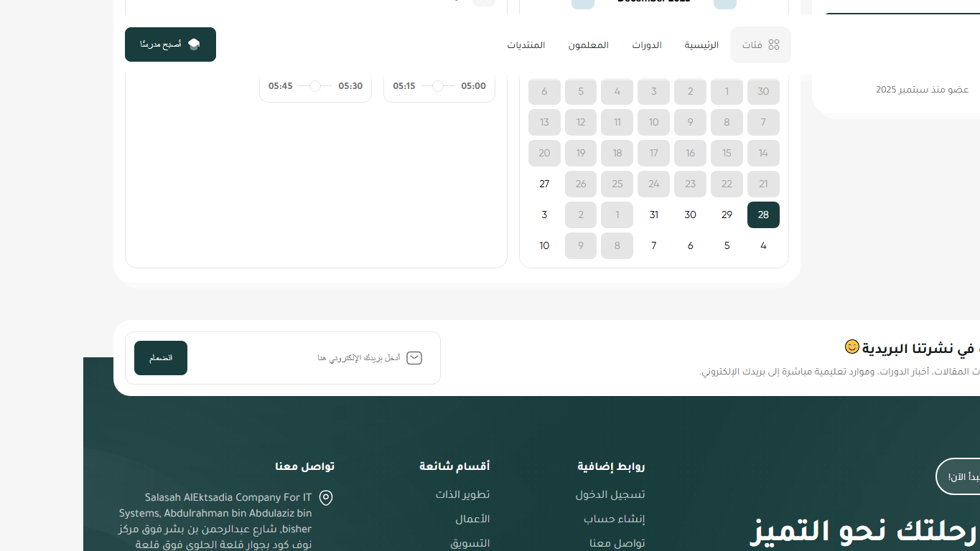Open the تواصل معنا link under روابط إضافية
Screen dimensions: 980x551
point(617,543)
